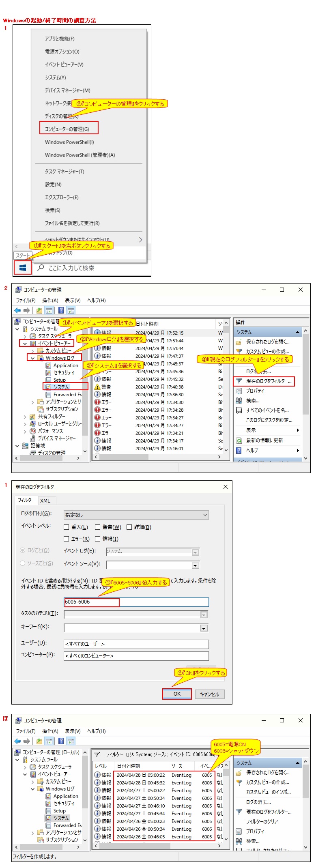Click the floppy disk icon beside すべてのイベントを名
Viewport: 316px width, 868px height.
coord(239,410)
